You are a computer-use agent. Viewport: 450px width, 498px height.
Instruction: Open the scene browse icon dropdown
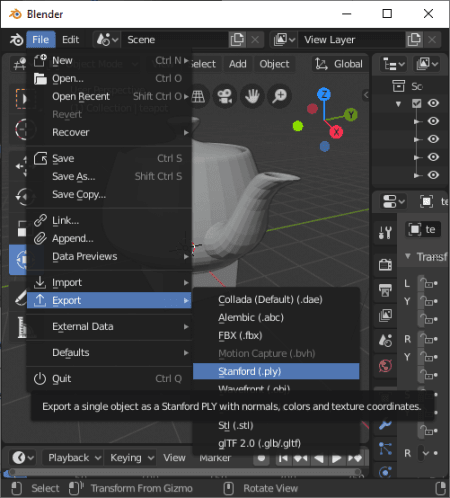coord(107,40)
